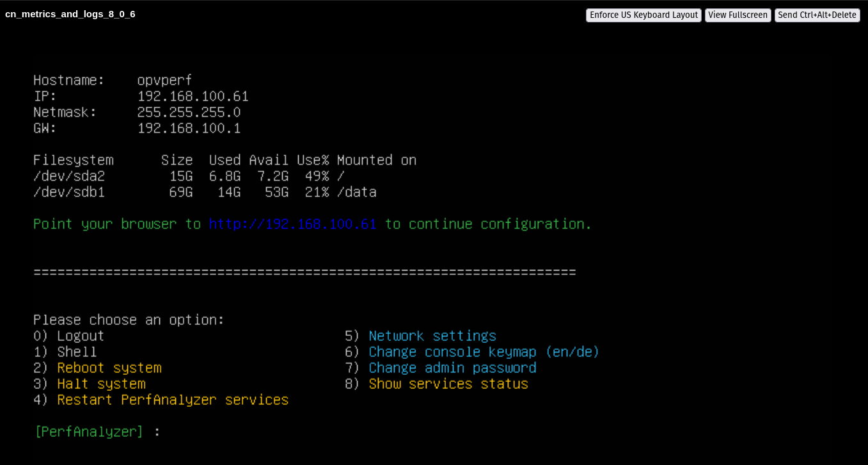Screen dimensions: 868x465
Task: Click the Reboot system option
Action: pos(109,368)
